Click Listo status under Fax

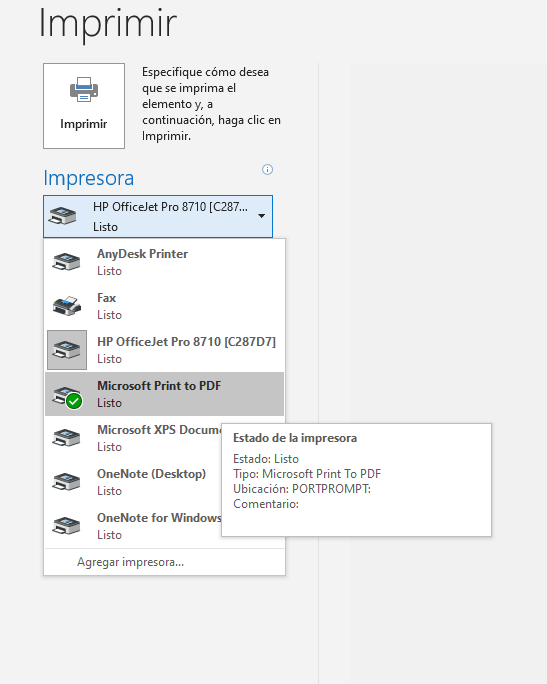point(109,315)
